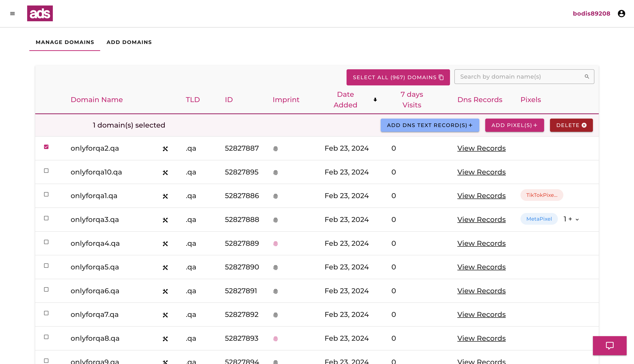This screenshot has height=364, width=634.
Task: Select the onlyforqa5.qa checkbox
Action: pyautogui.click(x=46, y=266)
